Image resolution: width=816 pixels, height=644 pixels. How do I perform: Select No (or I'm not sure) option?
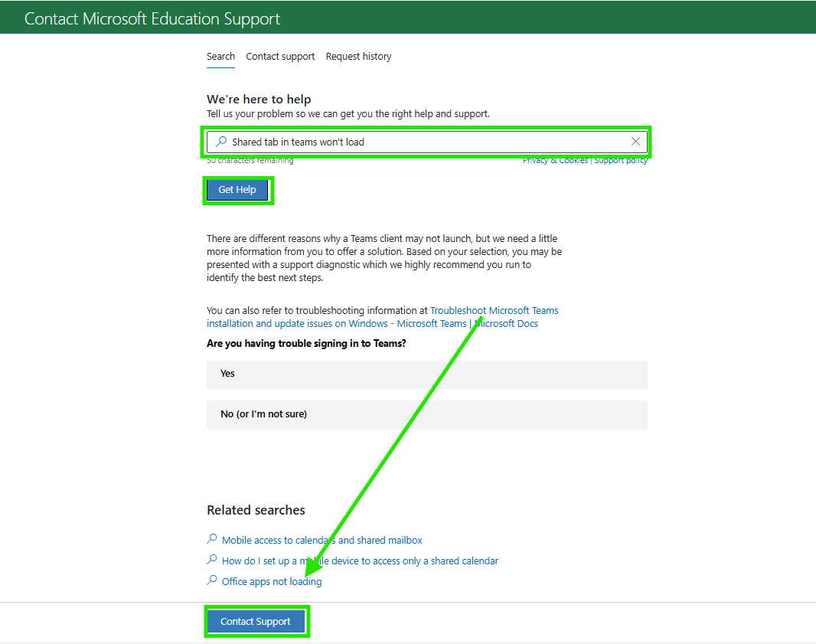point(426,415)
